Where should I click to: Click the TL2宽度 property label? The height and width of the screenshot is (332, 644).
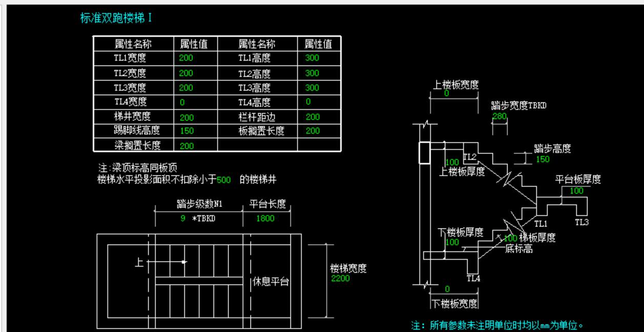(x=130, y=73)
